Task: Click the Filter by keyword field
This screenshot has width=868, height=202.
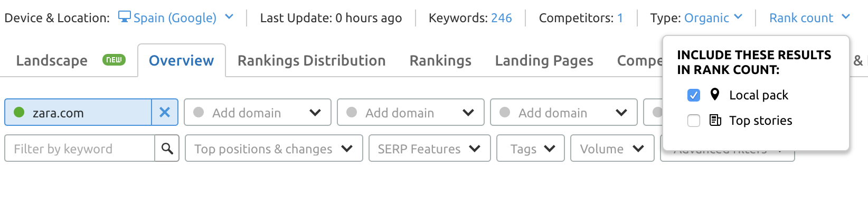Action: pyautogui.click(x=80, y=149)
